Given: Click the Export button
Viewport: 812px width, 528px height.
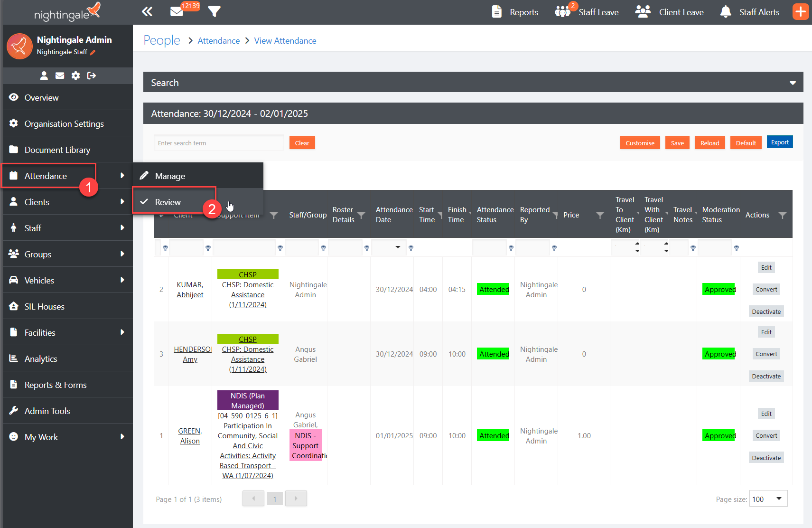Looking at the screenshot, I should [x=780, y=142].
